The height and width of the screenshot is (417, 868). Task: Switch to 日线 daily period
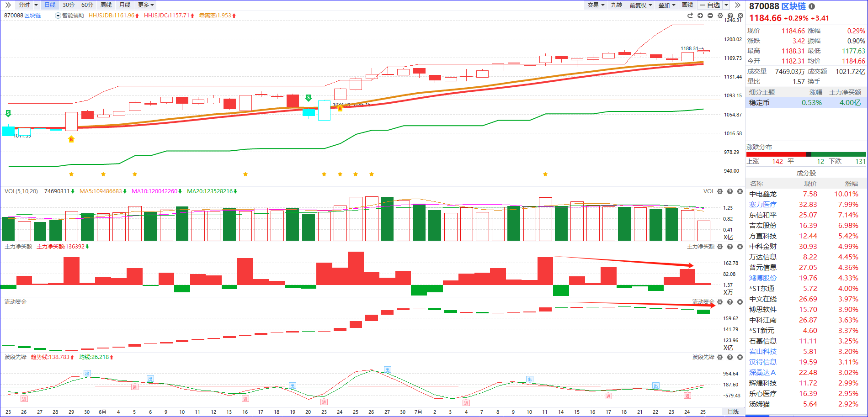50,5
